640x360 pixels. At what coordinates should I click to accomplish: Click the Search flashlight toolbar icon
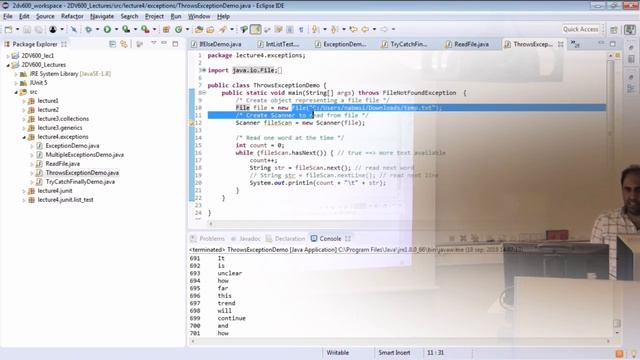tap(223, 29)
